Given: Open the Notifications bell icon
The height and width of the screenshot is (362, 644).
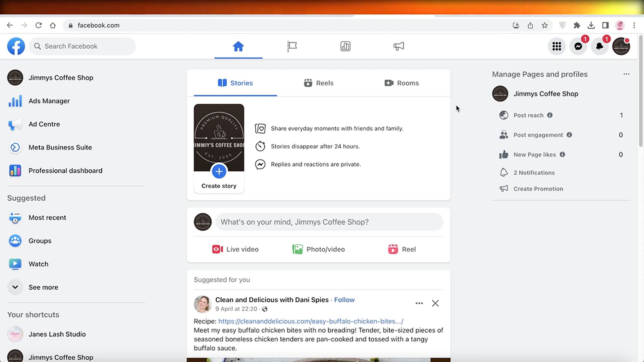Looking at the screenshot, I should [600, 46].
